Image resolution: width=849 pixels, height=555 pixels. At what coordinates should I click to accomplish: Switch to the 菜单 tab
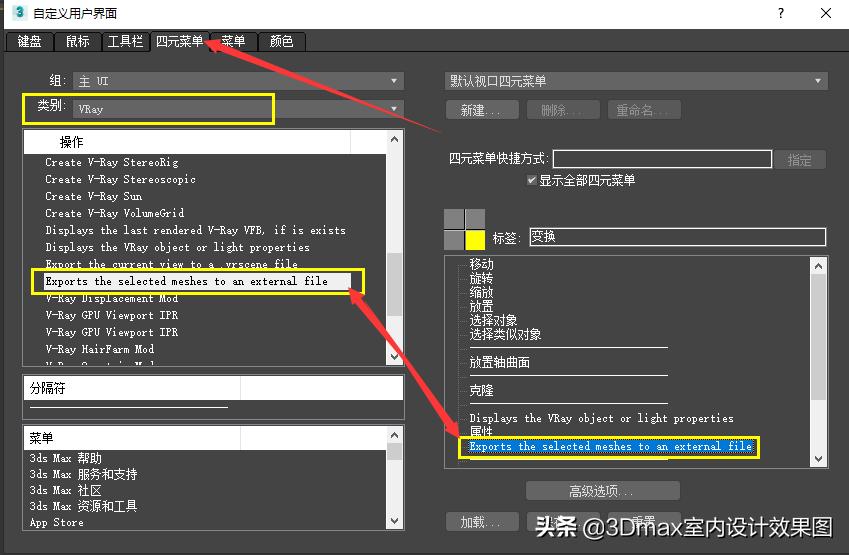[233, 42]
